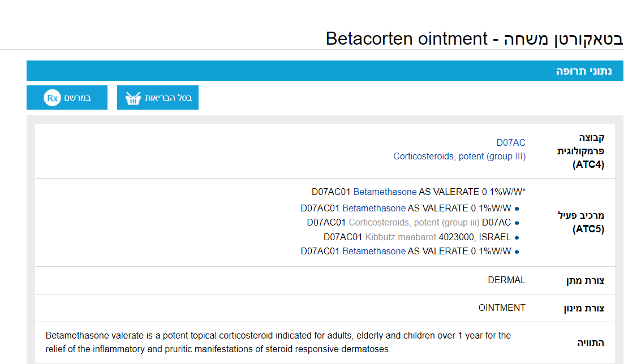
Task: Click the DERMAL value text
Action: (506, 280)
